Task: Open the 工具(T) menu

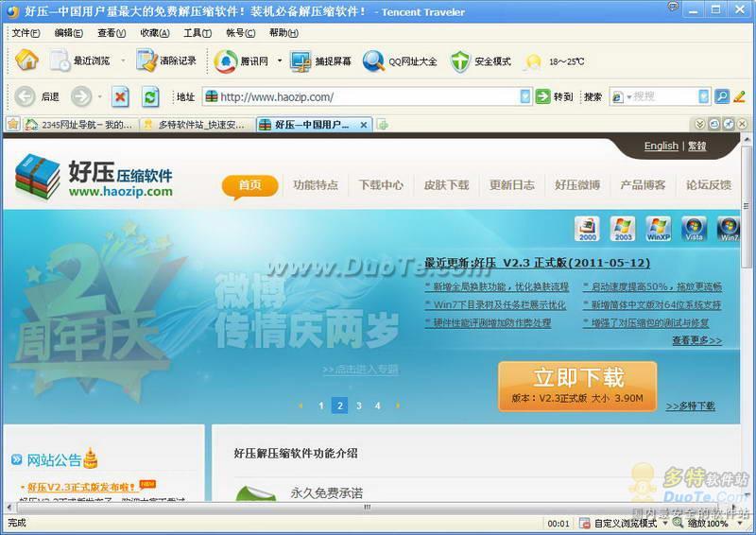Action: pyautogui.click(x=198, y=33)
